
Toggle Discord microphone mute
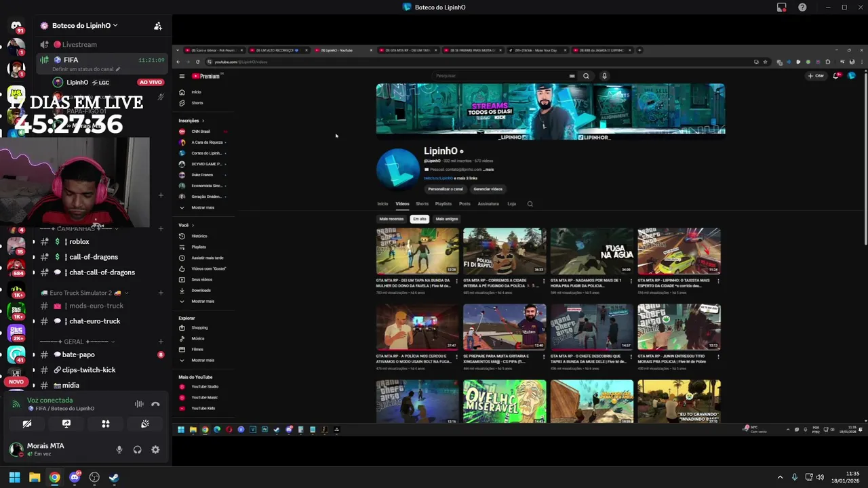coord(119,449)
